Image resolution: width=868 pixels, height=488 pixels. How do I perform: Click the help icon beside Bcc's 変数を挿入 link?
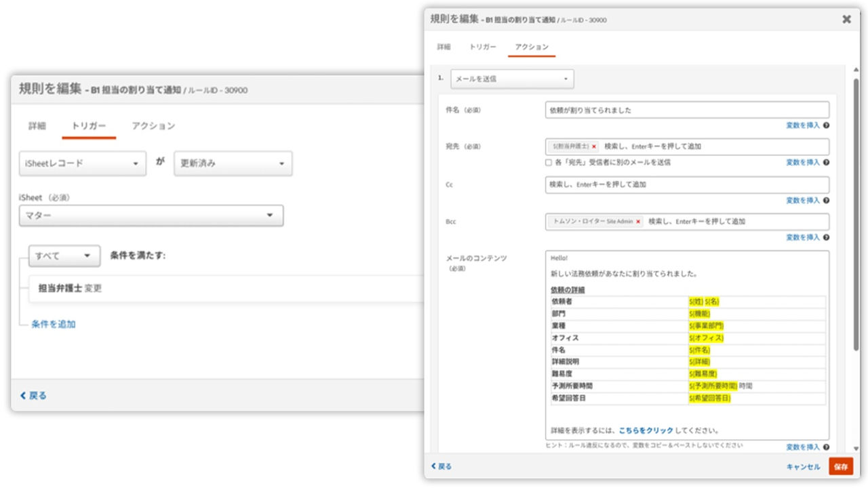[x=826, y=237]
